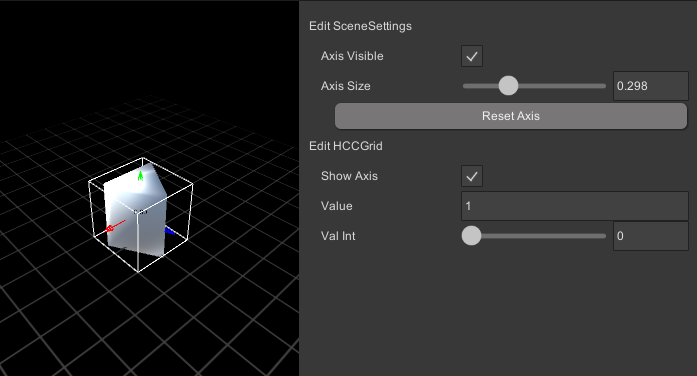Click the Val Int slider handle
Viewport: 697px width, 376px height.
471,236
